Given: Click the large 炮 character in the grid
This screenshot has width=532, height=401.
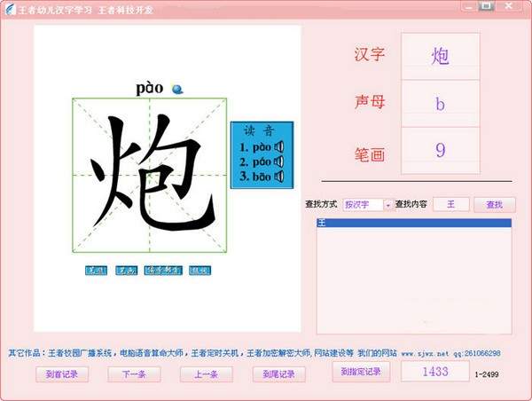Looking at the screenshot, I should (152, 173).
